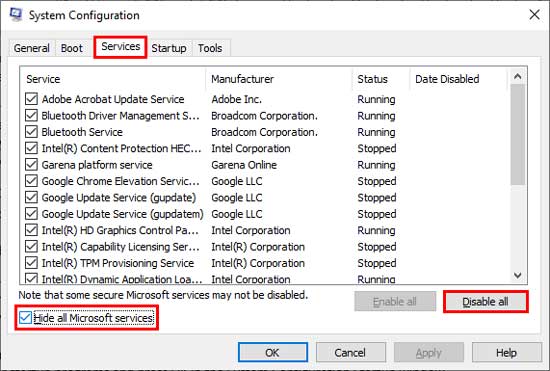Viewport: 550px width, 371px height.
Task: Uncheck Intel(R) TPM Provisioning Service checkbox
Action: coord(32,263)
